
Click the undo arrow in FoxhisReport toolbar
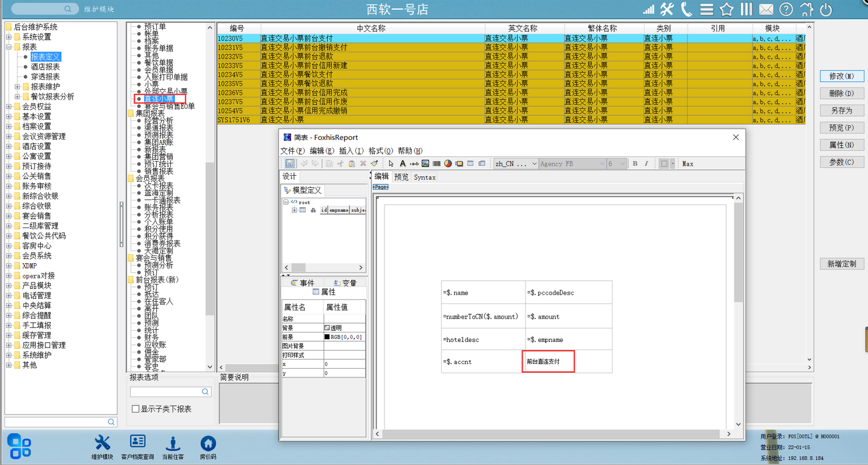coord(304,163)
